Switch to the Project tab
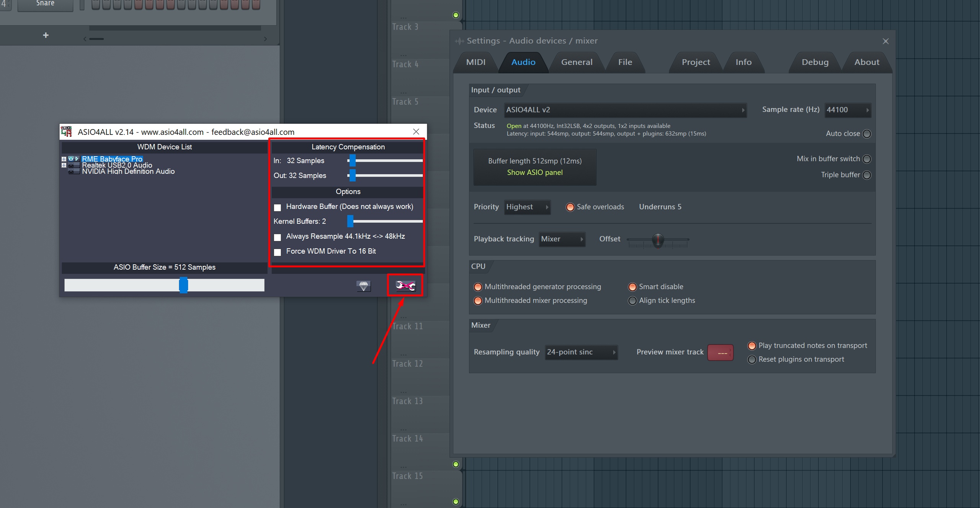 [x=696, y=62]
